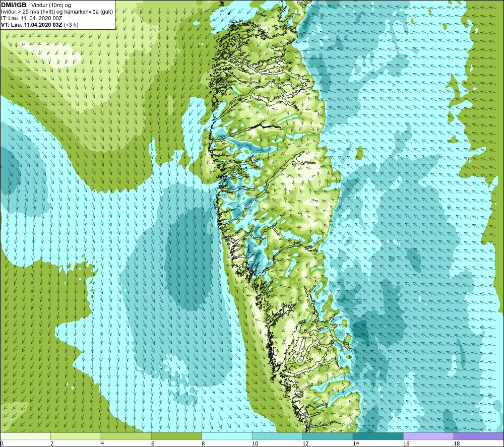This screenshot has width=504, height=447.
Task: Click the legend label '10'
Action: [255, 443]
